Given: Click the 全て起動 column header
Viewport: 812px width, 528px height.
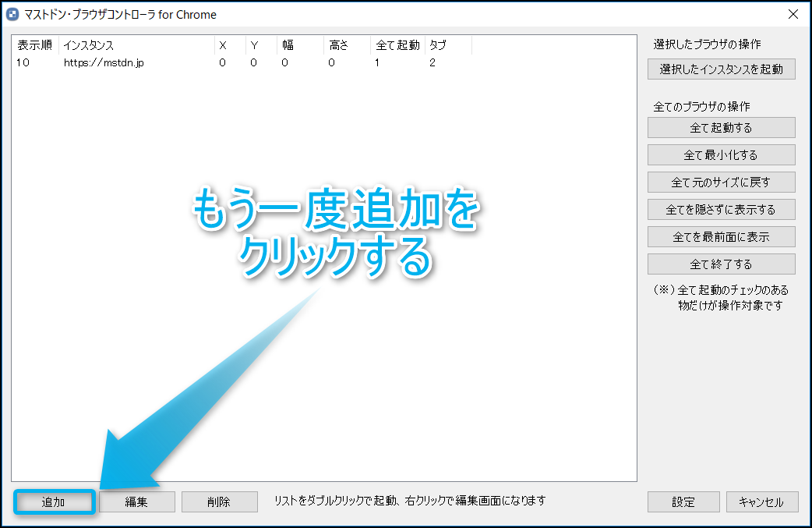Looking at the screenshot, I should pos(397,46).
